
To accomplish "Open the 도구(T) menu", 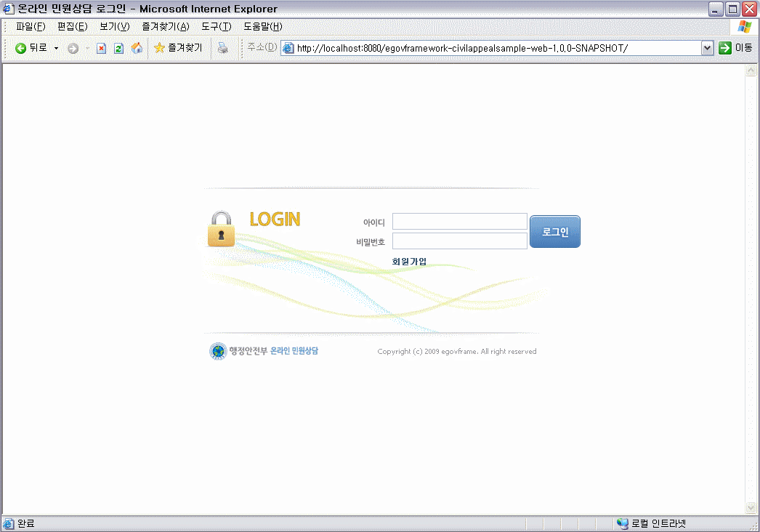I will [217, 27].
